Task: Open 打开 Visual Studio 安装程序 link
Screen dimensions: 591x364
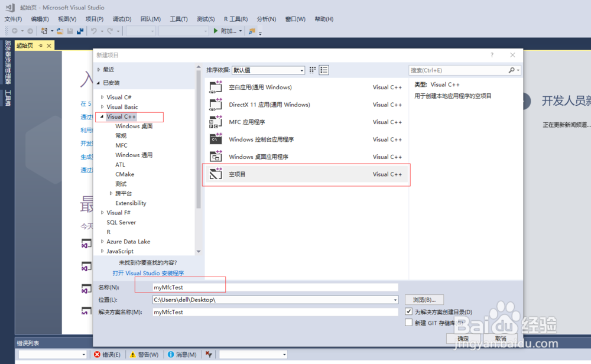Action: pos(148,273)
